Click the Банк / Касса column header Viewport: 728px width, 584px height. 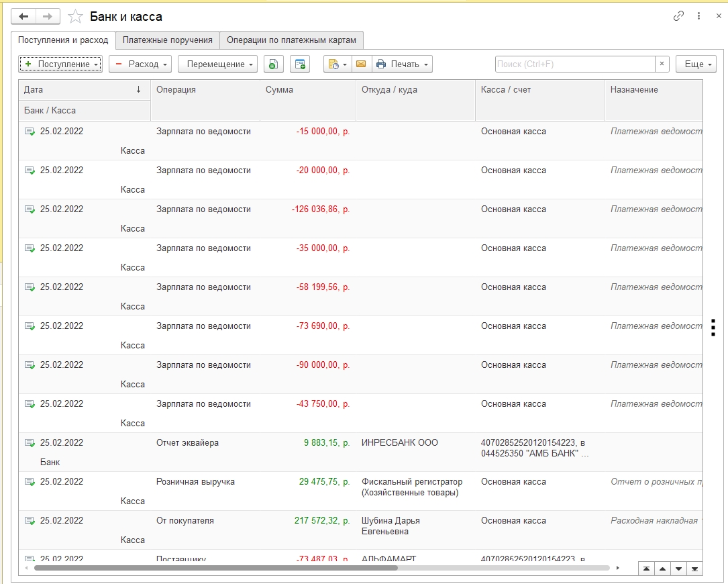[x=85, y=111]
